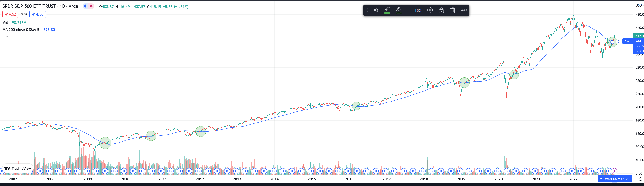Collapse the indicator legend with chevron
This screenshot has height=186, width=644.
(x=7, y=37)
